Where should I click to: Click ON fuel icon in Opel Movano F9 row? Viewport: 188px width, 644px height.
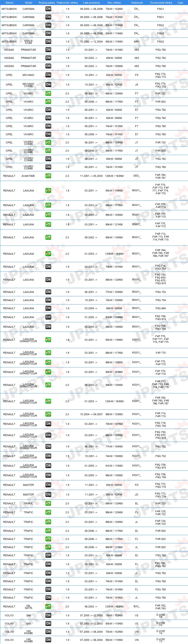pyautogui.click(x=48, y=75)
